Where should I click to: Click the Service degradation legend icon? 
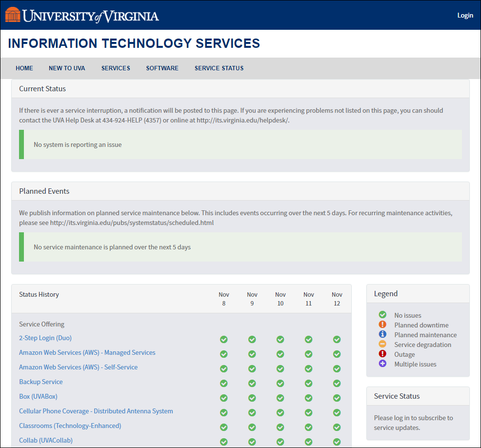(382, 345)
